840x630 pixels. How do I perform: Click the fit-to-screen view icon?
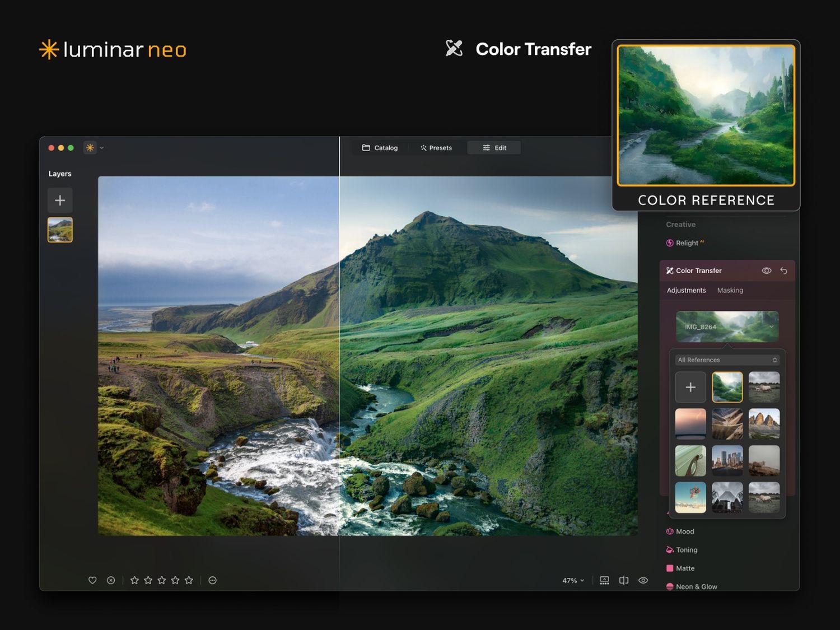click(x=604, y=580)
